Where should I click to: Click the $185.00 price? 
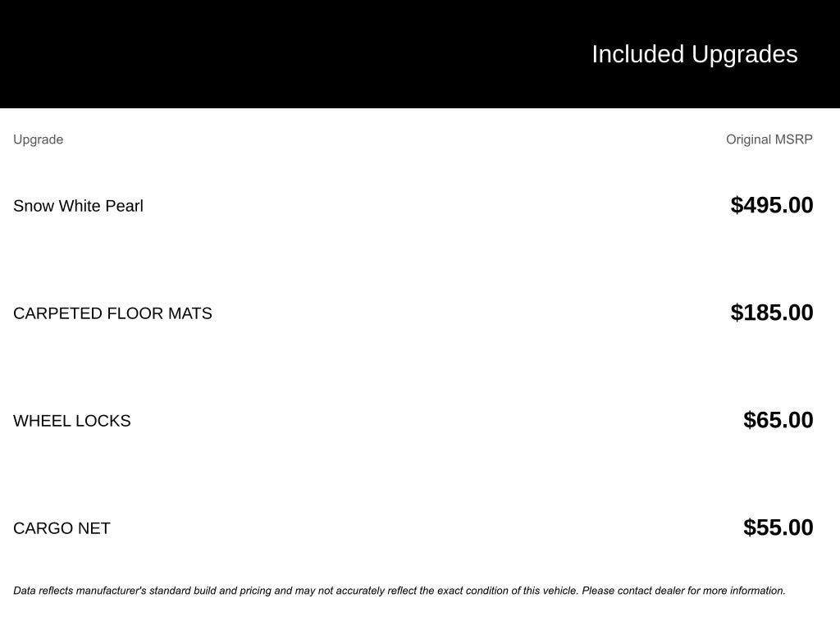coord(771,313)
